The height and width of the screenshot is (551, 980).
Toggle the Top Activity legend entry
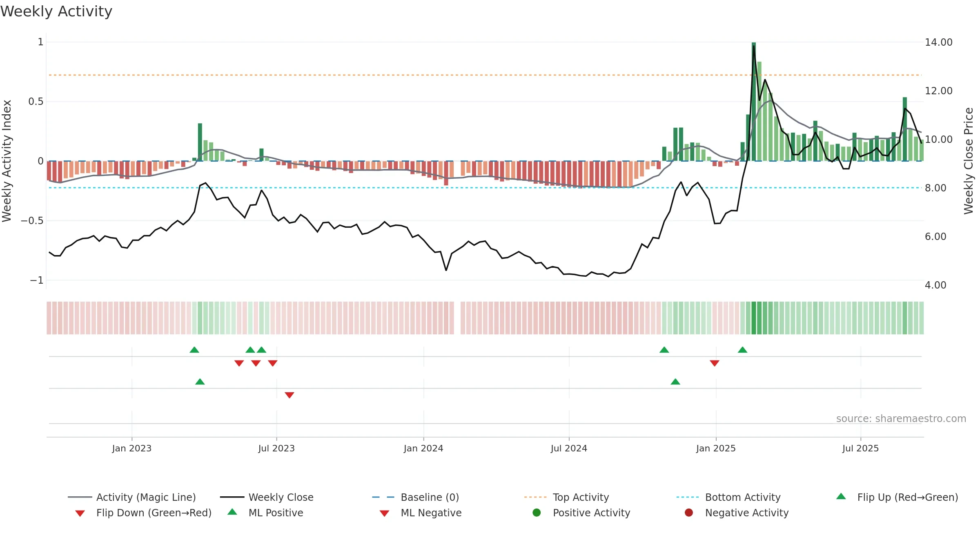566,497
